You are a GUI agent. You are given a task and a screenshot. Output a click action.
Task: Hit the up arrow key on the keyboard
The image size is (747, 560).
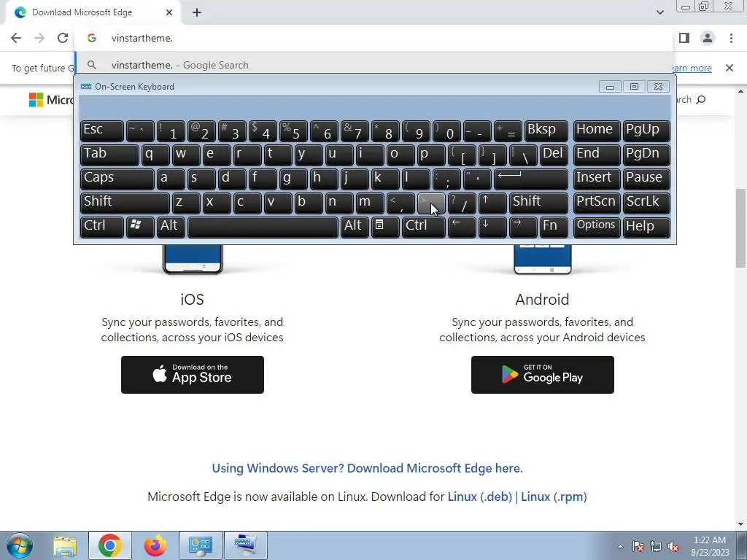492,203
